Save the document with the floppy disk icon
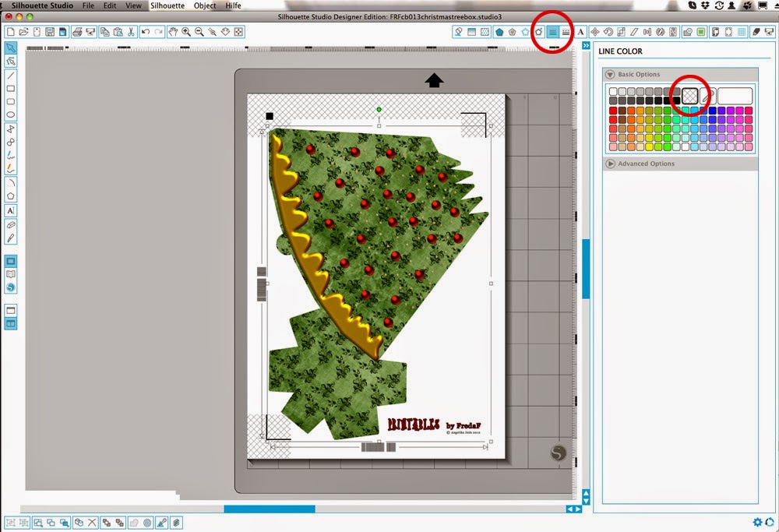 (50, 32)
